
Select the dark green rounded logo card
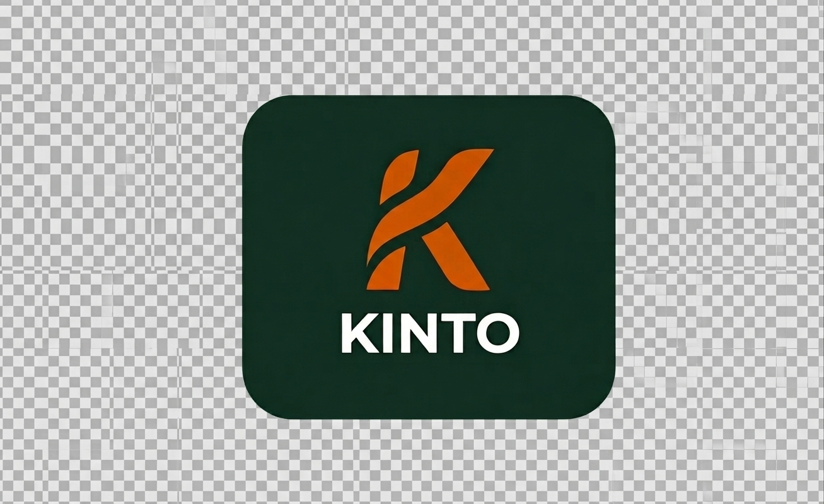pos(429,257)
